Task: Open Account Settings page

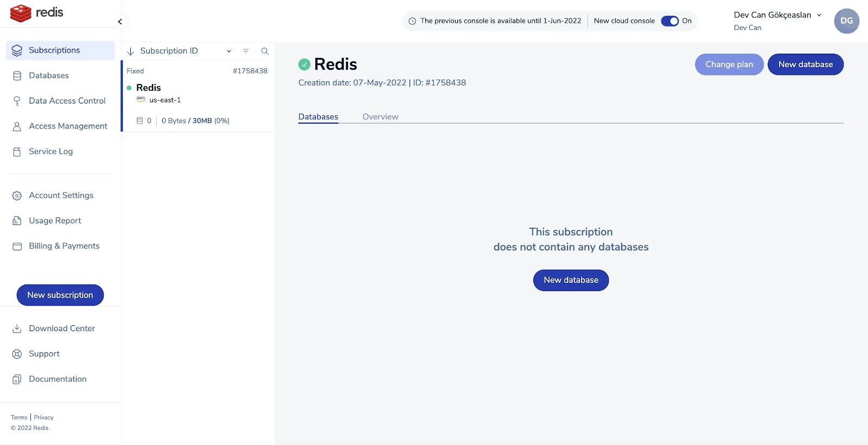Action: click(x=60, y=196)
